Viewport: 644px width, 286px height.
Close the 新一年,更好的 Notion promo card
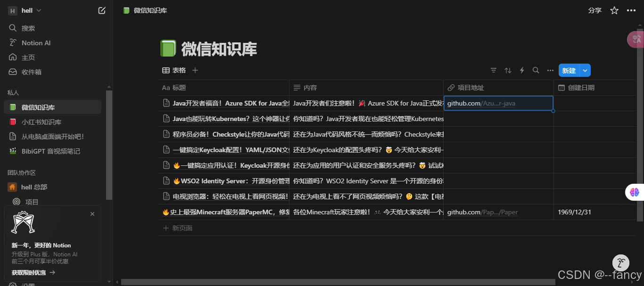(92, 214)
